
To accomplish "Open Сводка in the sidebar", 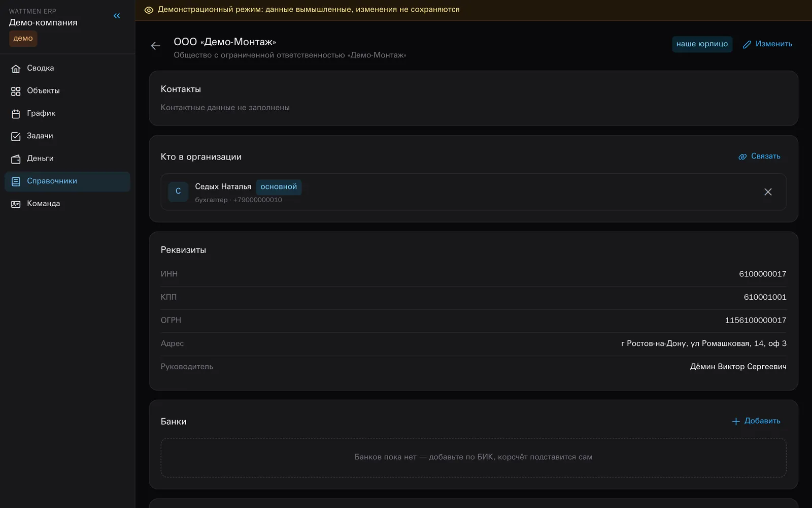I will (67, 68).
